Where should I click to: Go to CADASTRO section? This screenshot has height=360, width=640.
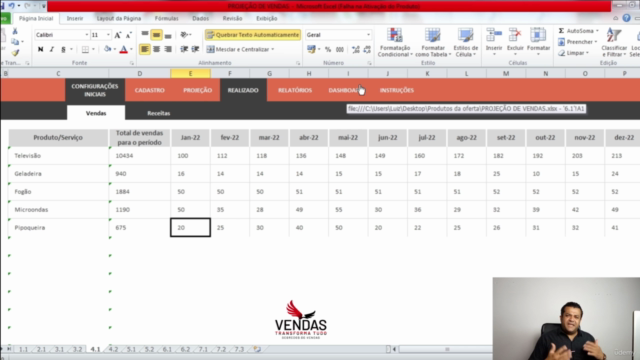click(x=149, y=90)
